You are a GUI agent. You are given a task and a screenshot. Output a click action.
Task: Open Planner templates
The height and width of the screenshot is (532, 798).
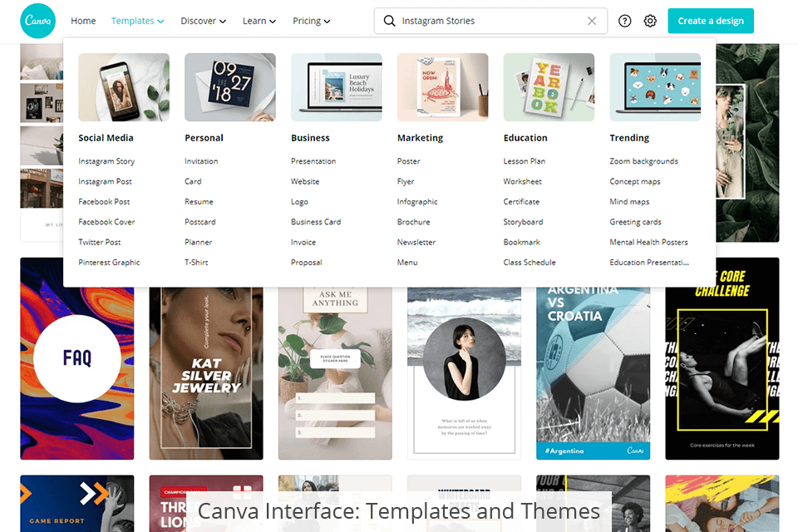199,243
